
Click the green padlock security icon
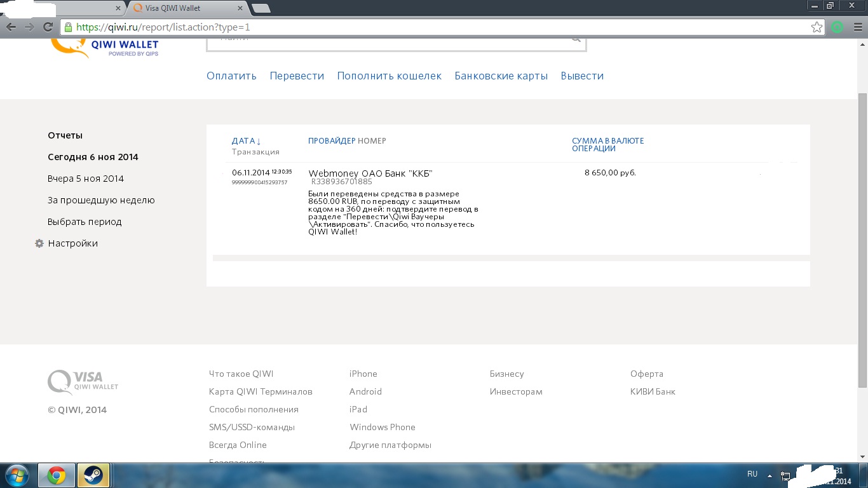click(68, 27)
